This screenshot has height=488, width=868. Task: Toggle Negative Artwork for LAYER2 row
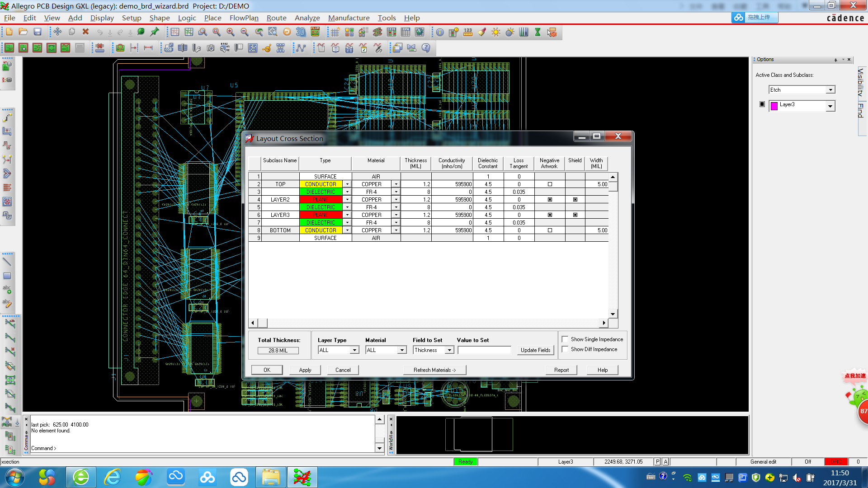[x=550, y=200]
